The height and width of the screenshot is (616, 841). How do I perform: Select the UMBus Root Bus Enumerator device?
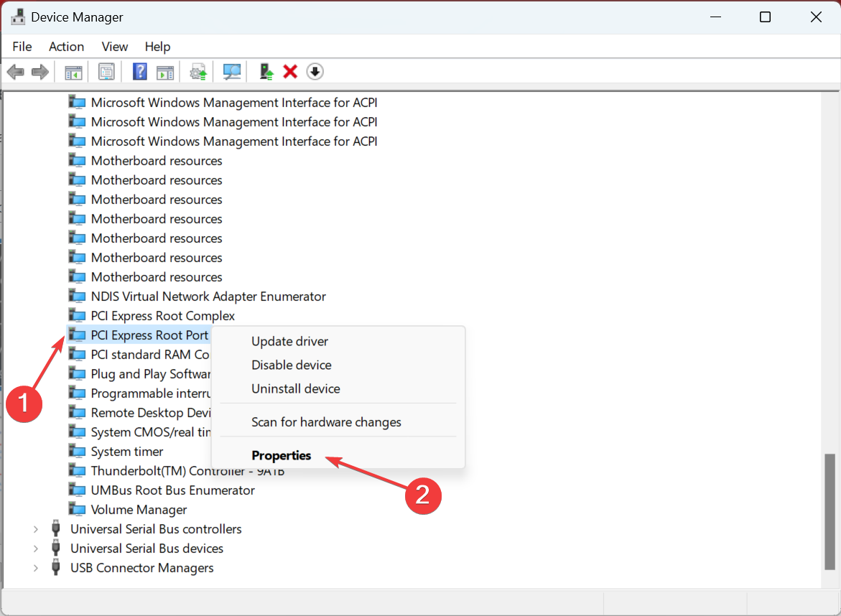point(172,490)
